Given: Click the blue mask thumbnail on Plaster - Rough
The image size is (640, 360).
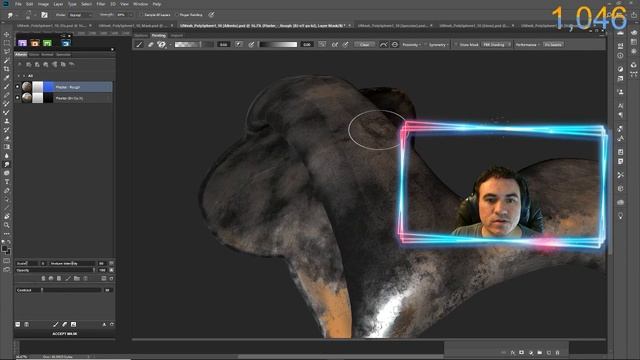Looking at the screenshot, I should (49, 87).
